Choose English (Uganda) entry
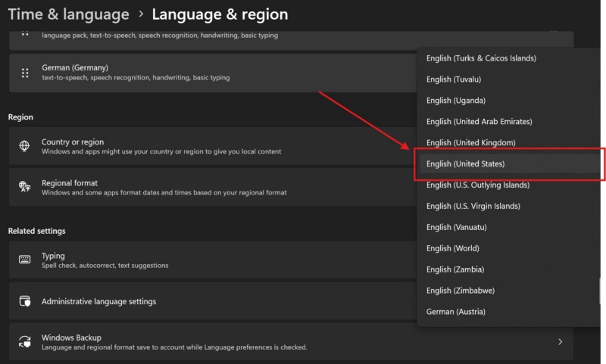The width and height of the screenshot is (606, 364). pyautogui.click(x=455, y=101)
